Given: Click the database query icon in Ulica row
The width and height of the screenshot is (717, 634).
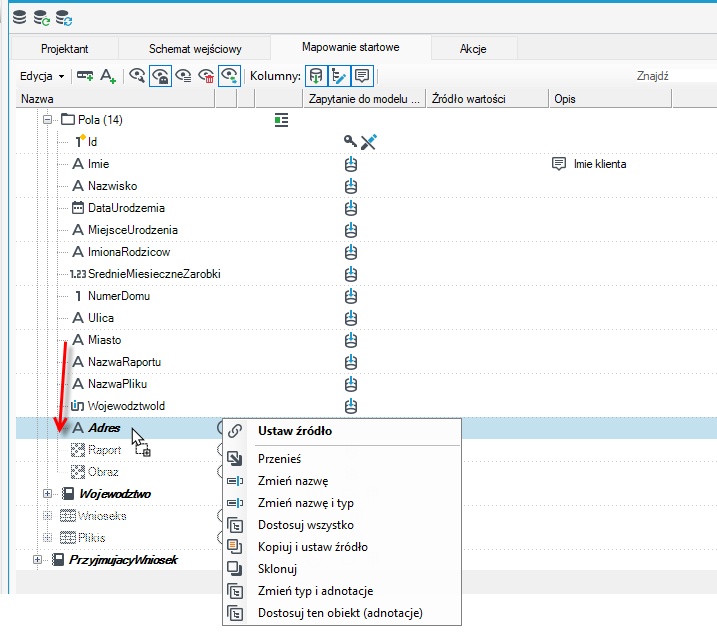Looking at the screenshot, I should coord(351,317).
